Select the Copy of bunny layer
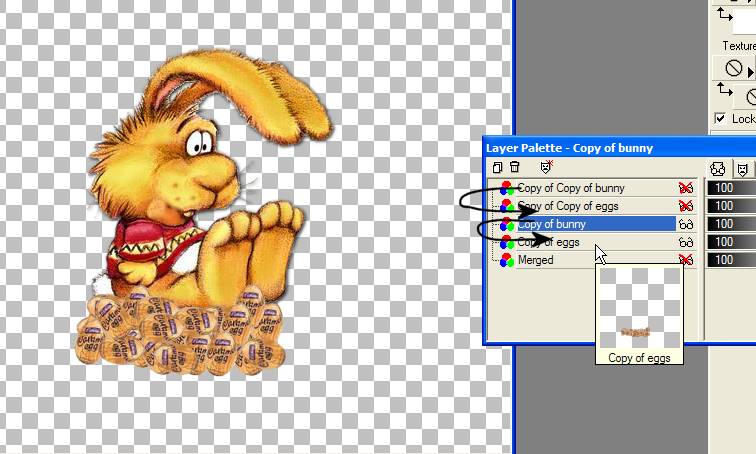Image resolution: width=756 pixels, height=454 pixels. [x=596, y=224]
